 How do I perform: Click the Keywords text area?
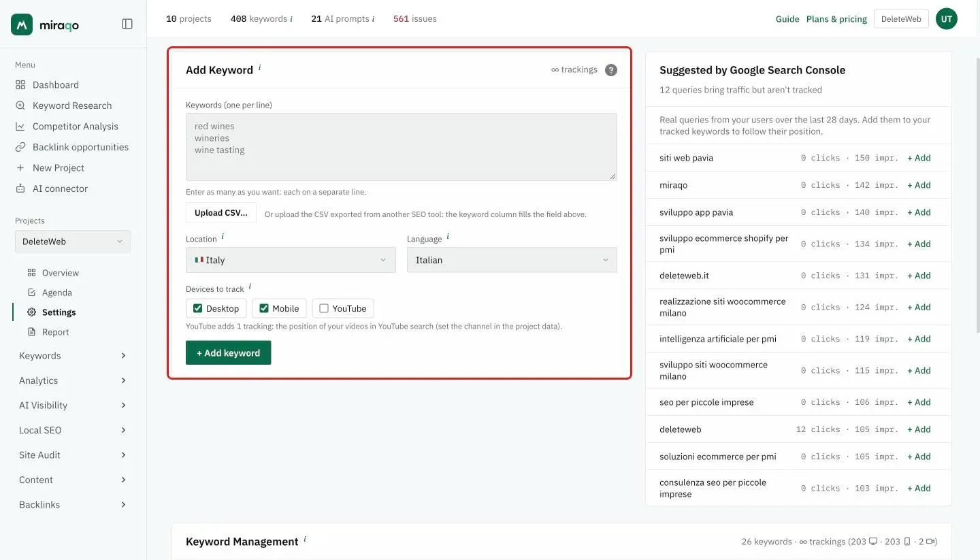402,147
